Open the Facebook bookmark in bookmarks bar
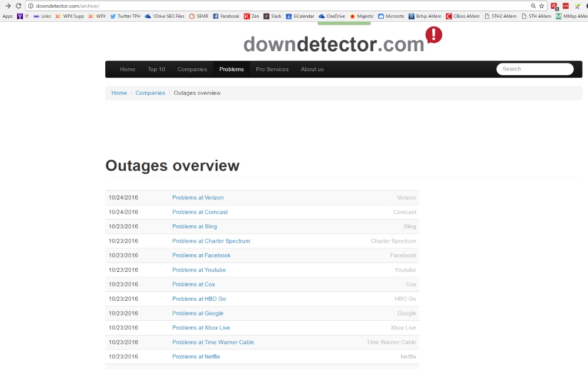588x369 pixels. (x=226, y=16)
